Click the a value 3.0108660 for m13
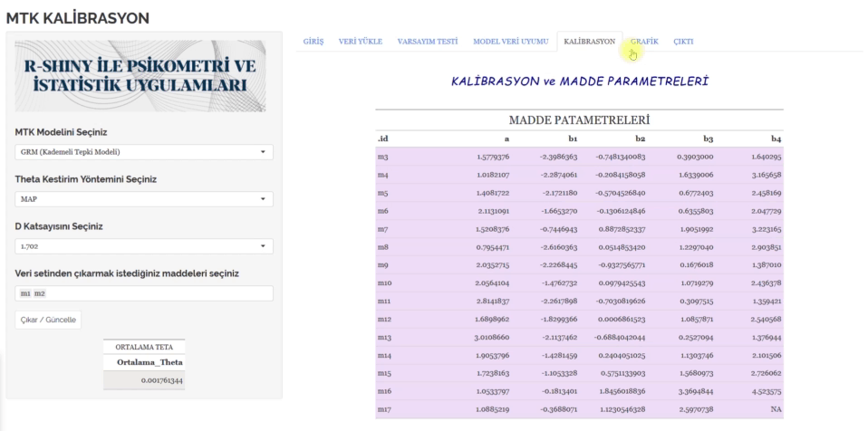The height and width of the screenshot is (431, 868). 493,337
